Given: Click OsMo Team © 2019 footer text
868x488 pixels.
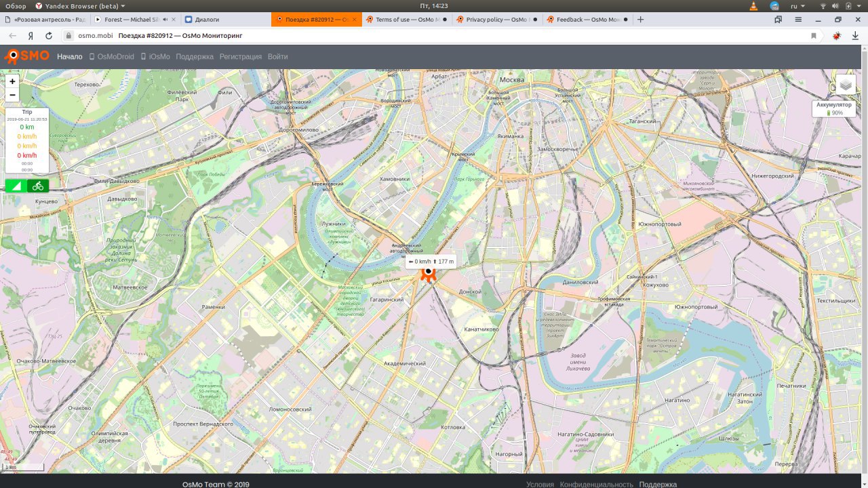Looking at the screenshot, I should (216, 485).
